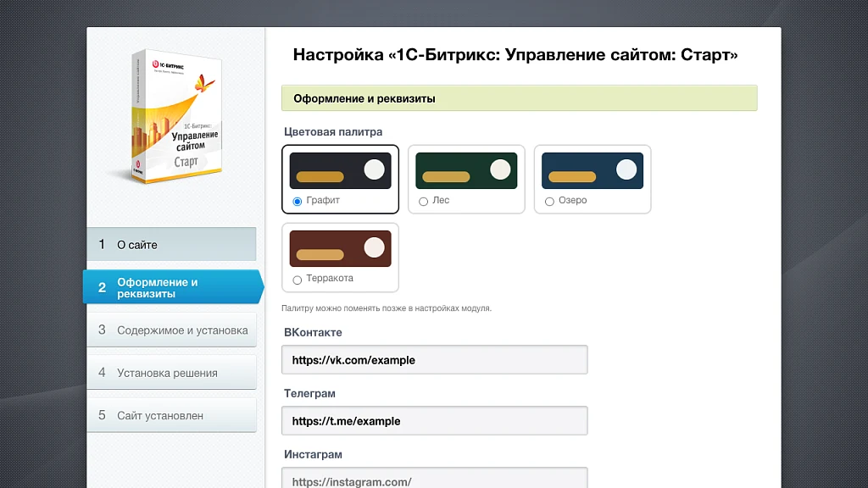Open step 3 Содержимое и установка
868x488 pixels.
[x=171, y=330]
